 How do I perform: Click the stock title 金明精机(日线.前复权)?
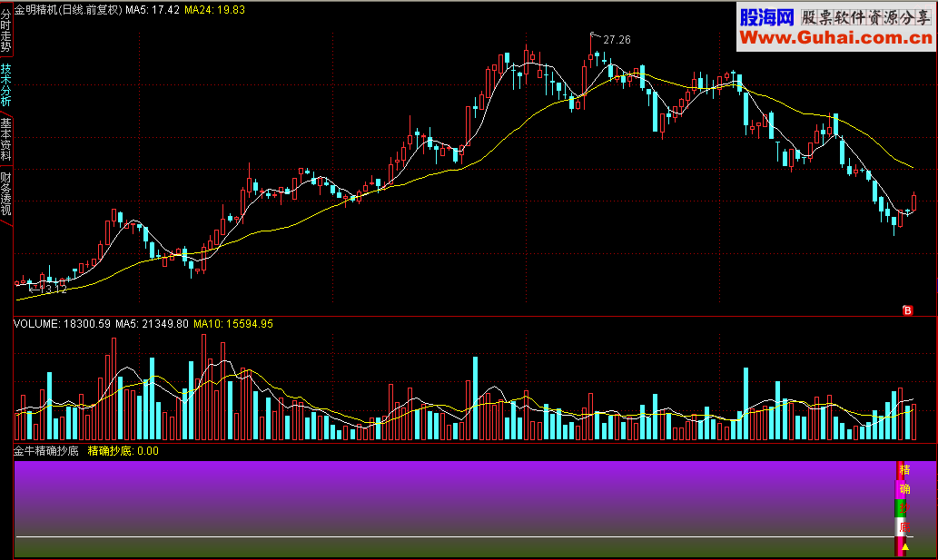pos(68,10)
